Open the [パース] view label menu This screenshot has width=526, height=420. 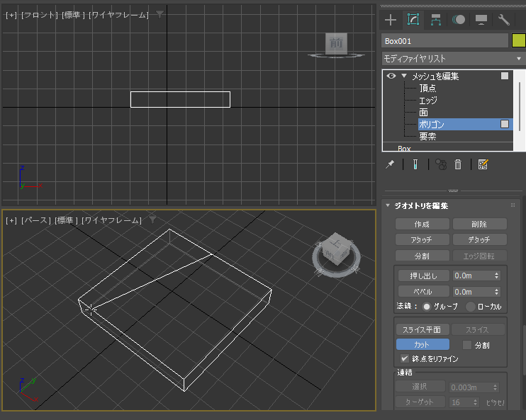coord(36,220)
